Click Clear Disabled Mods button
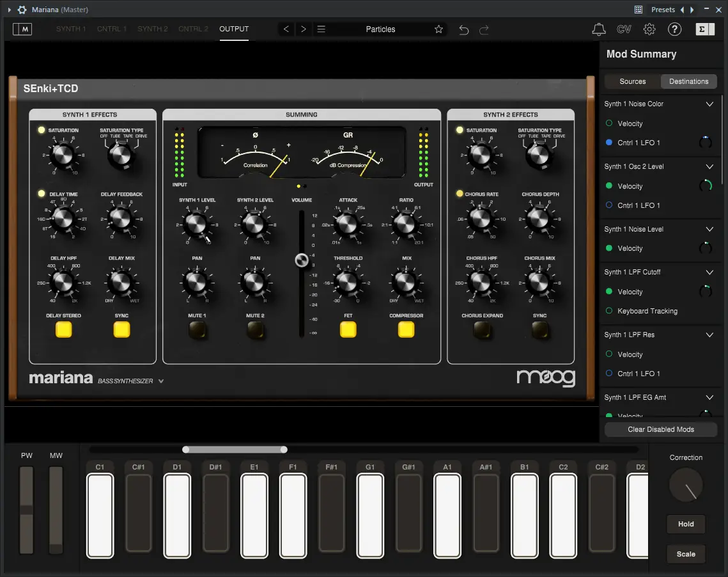 pyautogui.click(x=660, y=429)
